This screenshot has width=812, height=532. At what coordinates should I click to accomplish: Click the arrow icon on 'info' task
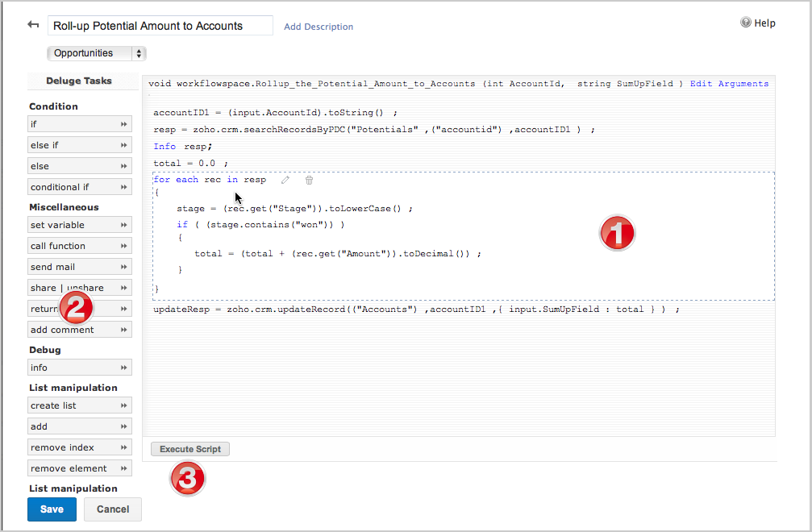(x=124, y=368)
